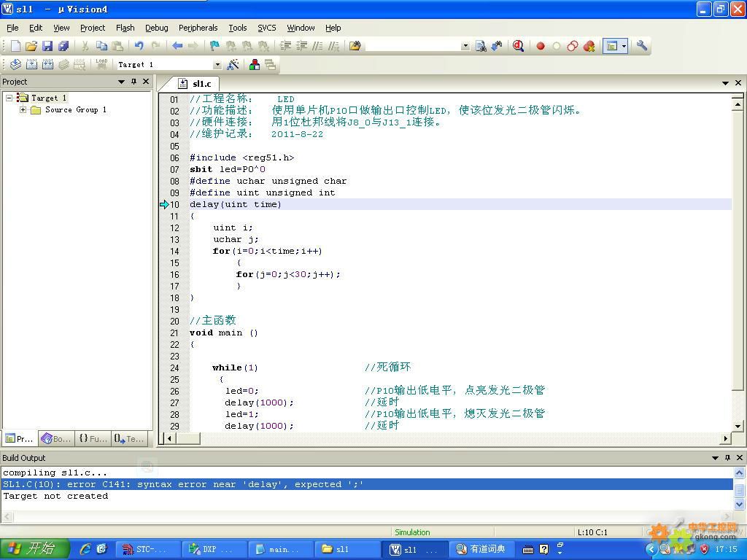The width and height of the screenshot is (747, 560).
Task: Select the Target 1 tree item
Action: pos(49,98)
